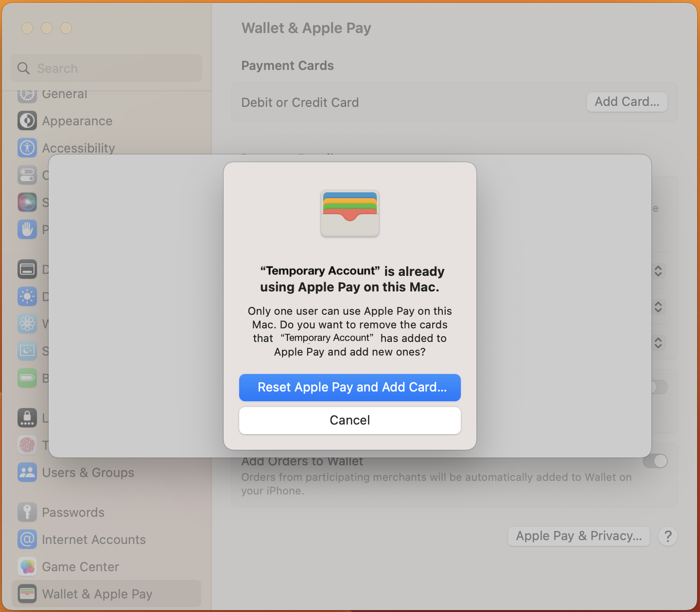Click the Lock Screen padlock icon

pos(27,418)
